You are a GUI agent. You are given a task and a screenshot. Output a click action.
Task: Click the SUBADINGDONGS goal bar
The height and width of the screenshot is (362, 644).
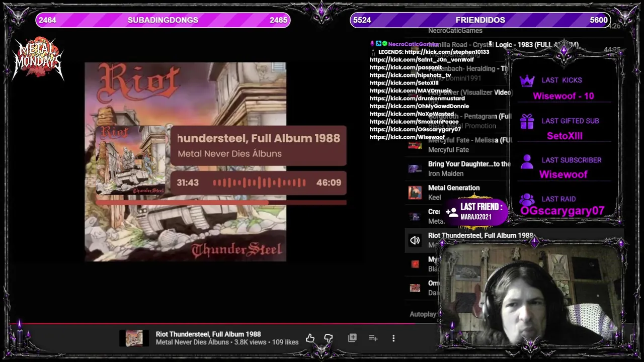click(163, 20)
